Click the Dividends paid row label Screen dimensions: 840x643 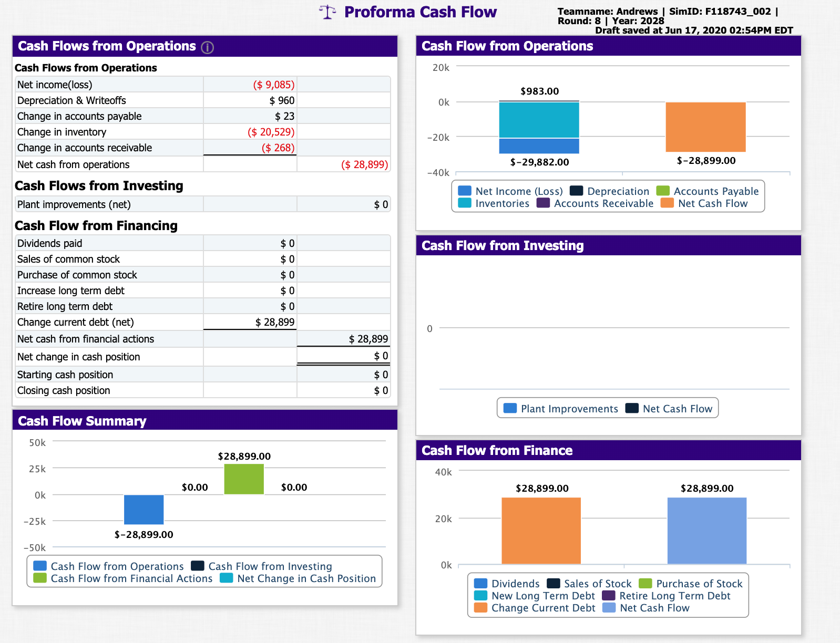click(x=50, y=243)
